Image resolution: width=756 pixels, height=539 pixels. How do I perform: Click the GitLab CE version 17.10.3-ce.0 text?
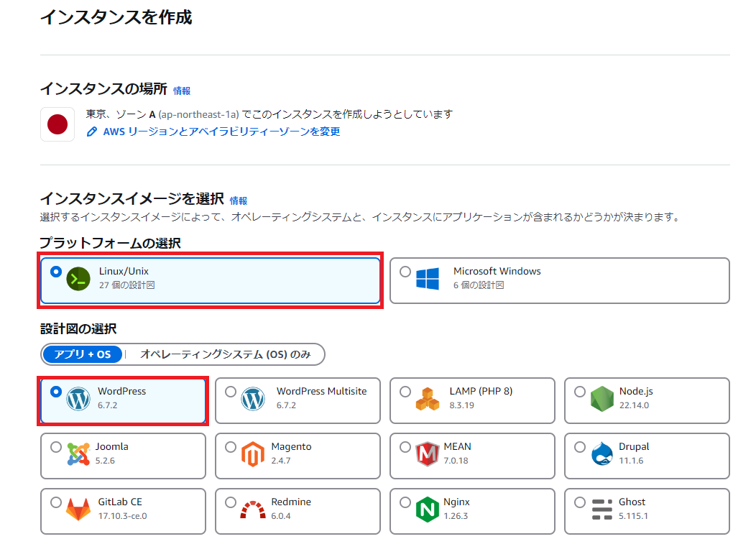122,516
